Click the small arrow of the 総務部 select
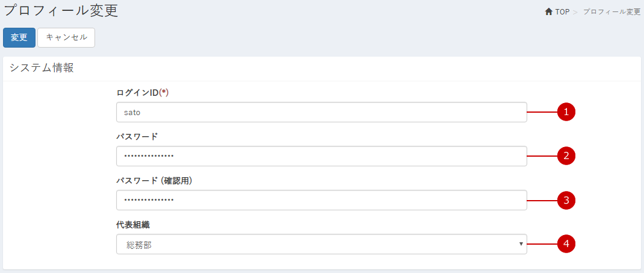 coord(521,244)
